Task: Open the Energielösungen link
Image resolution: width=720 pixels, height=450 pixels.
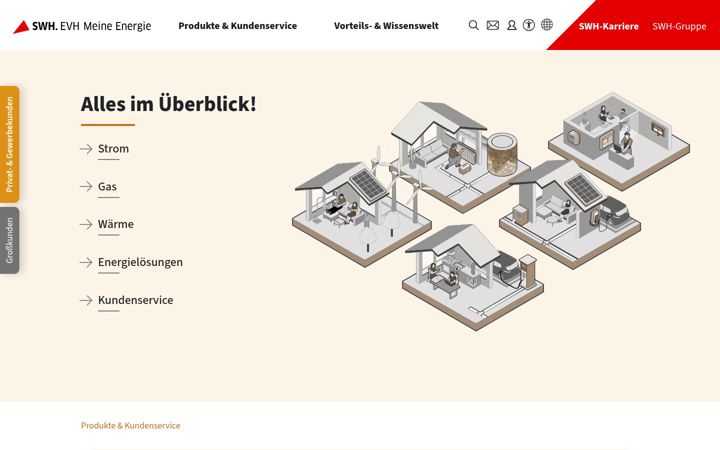Action: [x=140, y=262]
